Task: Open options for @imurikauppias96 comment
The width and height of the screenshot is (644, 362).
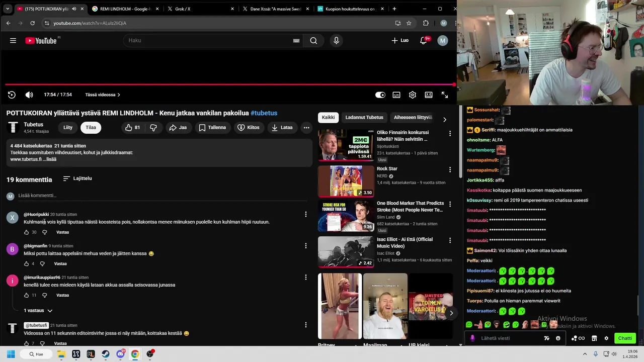Action: [305, 278]
